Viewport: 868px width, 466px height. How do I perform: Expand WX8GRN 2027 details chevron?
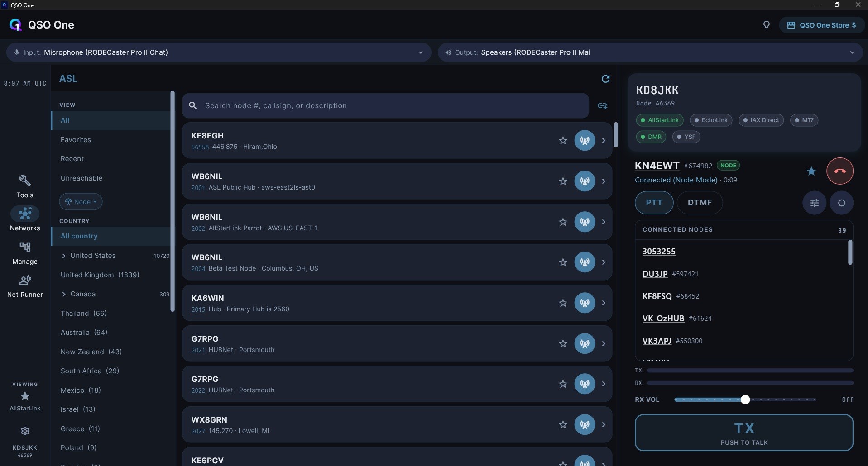point(604,424)
